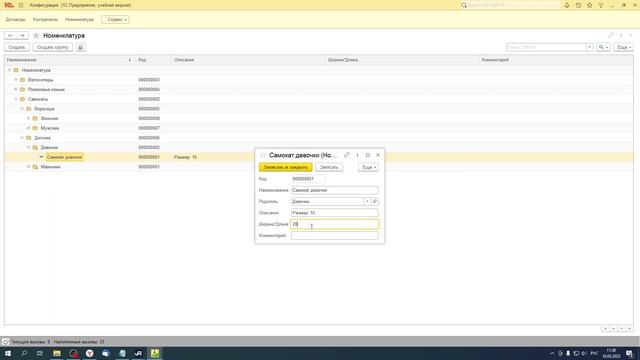Open Родитель dropdown arrow in dialog
Image resolution: width=640 pixels, height=360 pixels.
click(367, 201)
